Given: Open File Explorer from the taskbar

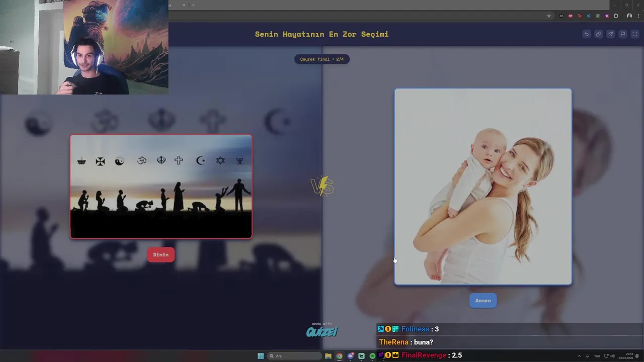Looking at the screenshot, I should [329, 356].
